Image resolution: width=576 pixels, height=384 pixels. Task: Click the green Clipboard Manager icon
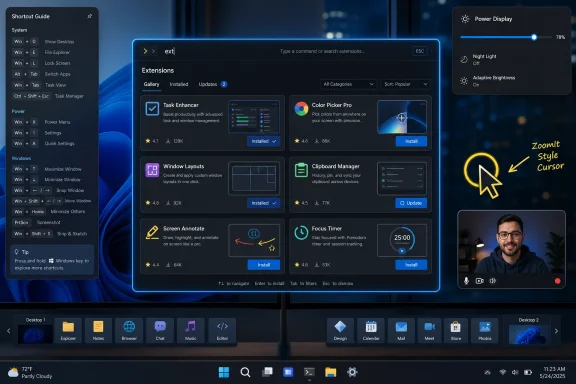[301, 170]
